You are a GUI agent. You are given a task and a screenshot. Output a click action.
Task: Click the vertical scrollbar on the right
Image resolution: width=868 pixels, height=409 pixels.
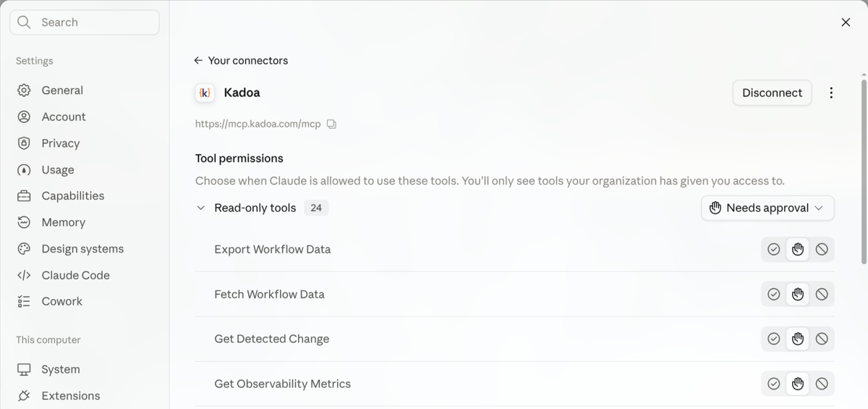click(x=863, y=170)
